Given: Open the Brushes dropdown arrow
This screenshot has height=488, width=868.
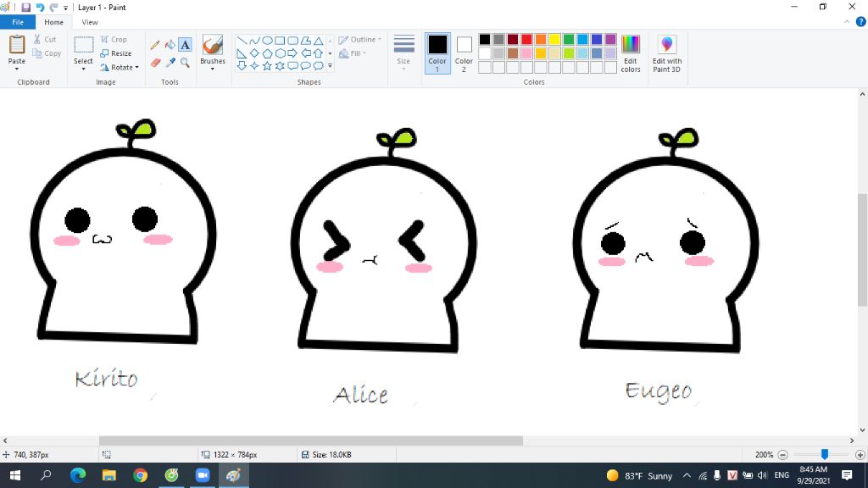Looking at the screenshot, I should click(x=213, y=69).
